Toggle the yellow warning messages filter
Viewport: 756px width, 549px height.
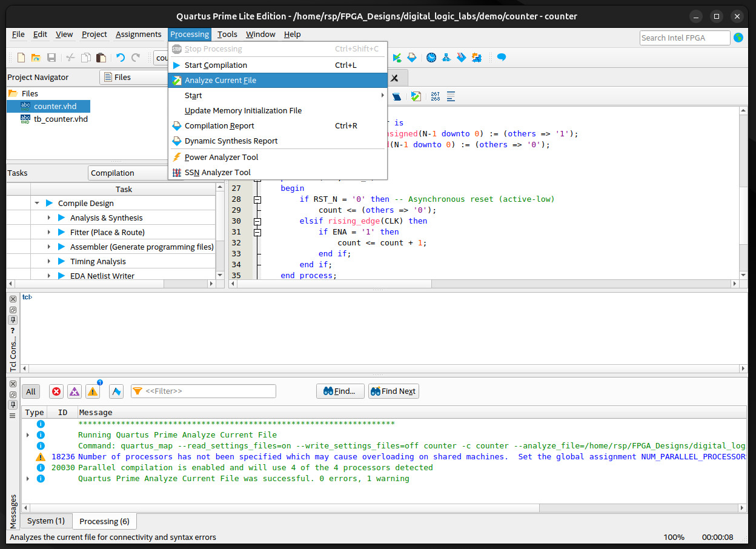click(x=93, y=391)
